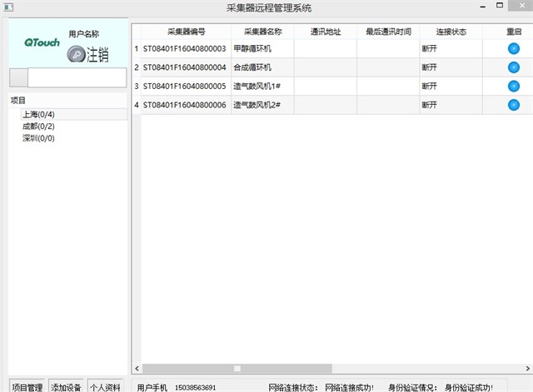The height and width of the screenshot is (392, 533).
Task: Click 断开 status for 造气鼓风机2#
Action: tap(451, 105)
